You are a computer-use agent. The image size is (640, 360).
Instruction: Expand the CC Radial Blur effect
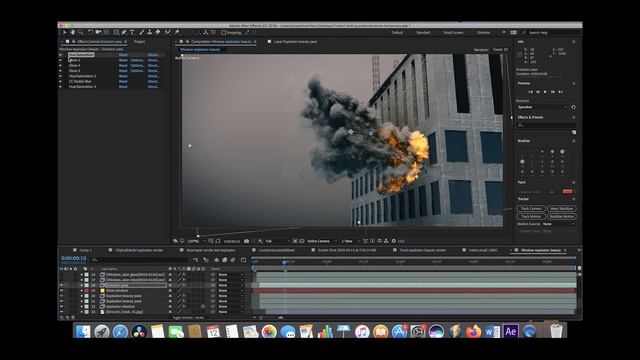(60, 81)
